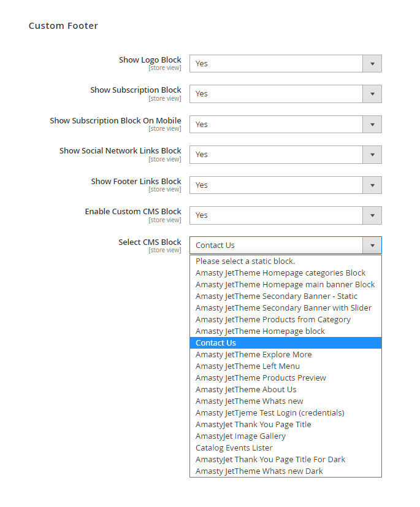Click Show Social Network Links Block arrow

click(x=372, y=155)
